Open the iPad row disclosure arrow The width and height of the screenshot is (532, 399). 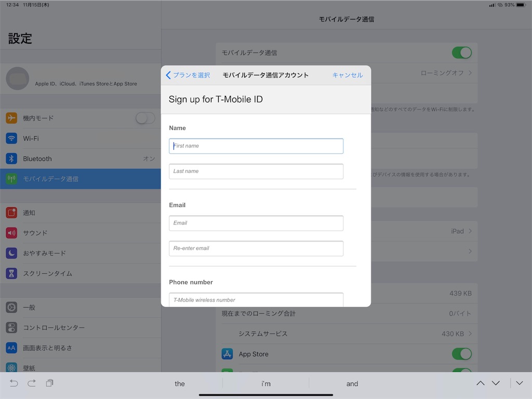[470, 231]
